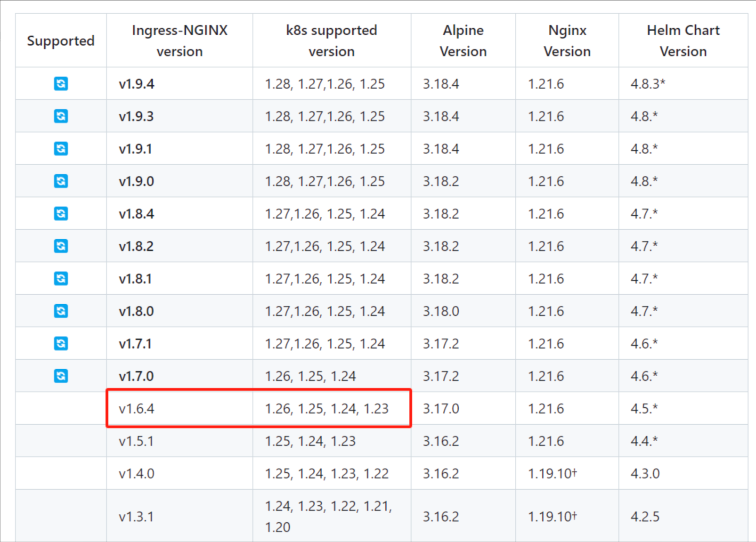
Task: Click the supported icon beside v1.7.1
Action: [x=61, y=344]
